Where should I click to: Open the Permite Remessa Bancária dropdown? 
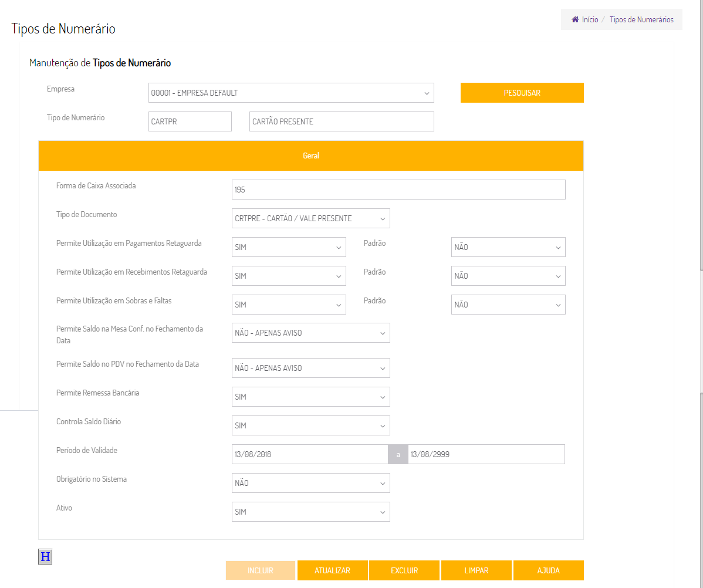[310, 397]
